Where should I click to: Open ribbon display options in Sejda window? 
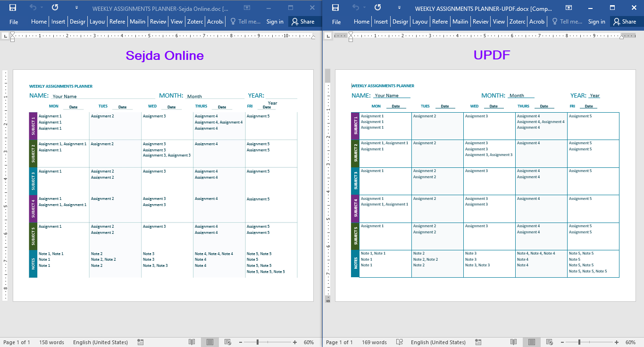(x=246, y=8)
